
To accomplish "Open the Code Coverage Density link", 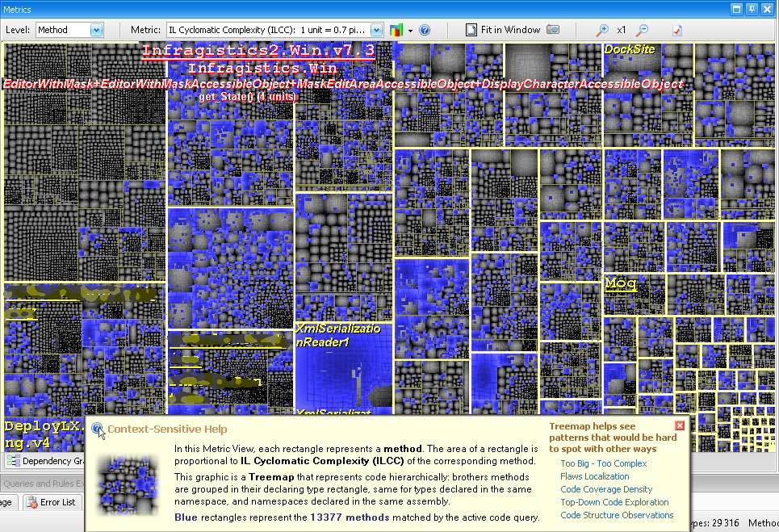I will 606,489.
